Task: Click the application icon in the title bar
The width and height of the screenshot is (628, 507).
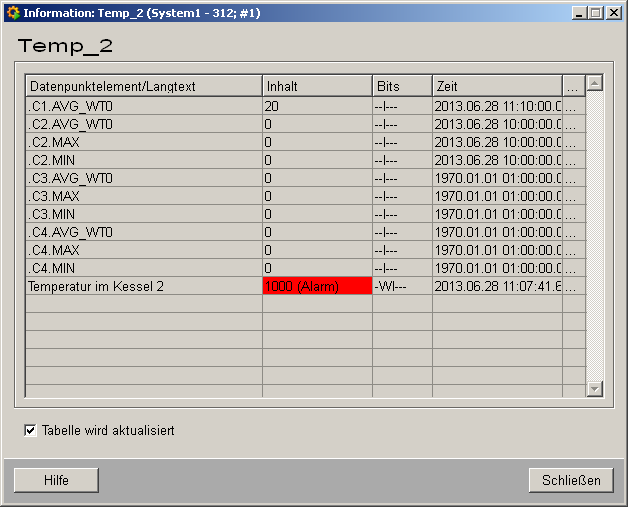Action: pos(13,13)
